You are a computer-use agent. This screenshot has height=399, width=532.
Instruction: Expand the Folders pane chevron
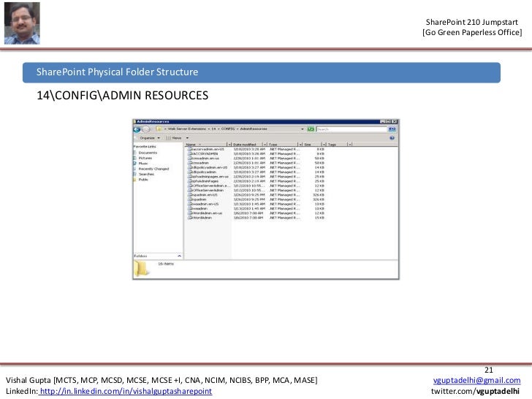coord(180,256)
